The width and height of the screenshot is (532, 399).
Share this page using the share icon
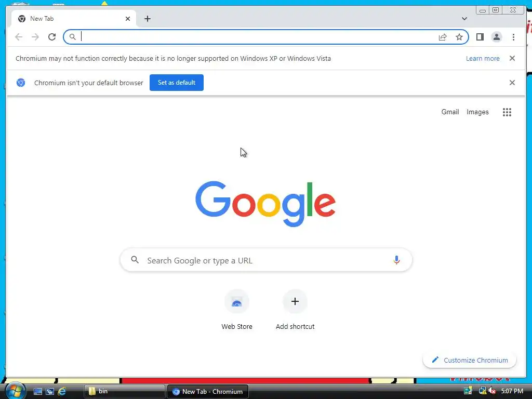pyautogui.click(x=443, y=37)
